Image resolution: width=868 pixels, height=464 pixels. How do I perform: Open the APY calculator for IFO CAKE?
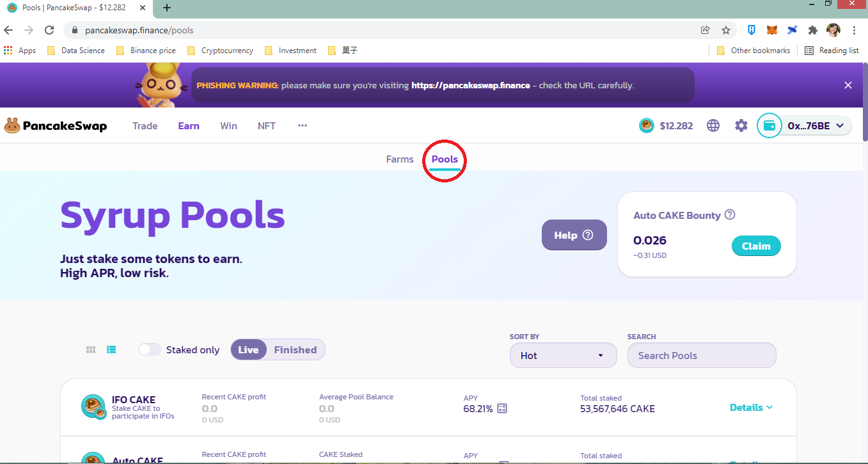click(502, 408)
